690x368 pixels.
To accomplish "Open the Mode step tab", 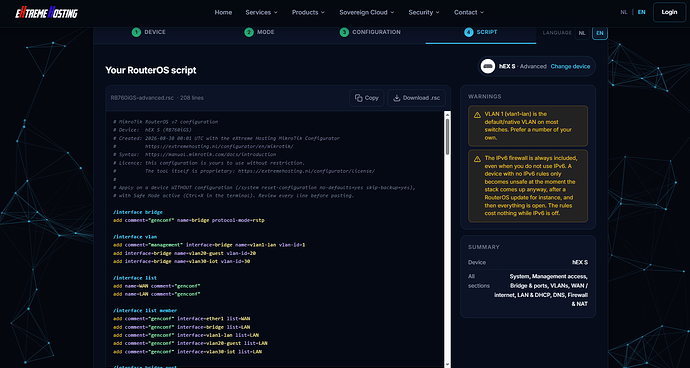I will click(260, 32).
